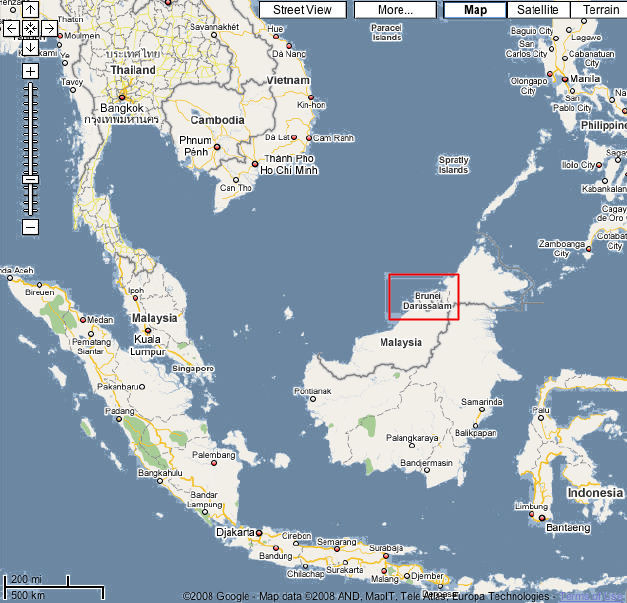This screenshot has height=603, width=627.
Task: Switch to Terrain map view
Action: [x=600, y=10]
